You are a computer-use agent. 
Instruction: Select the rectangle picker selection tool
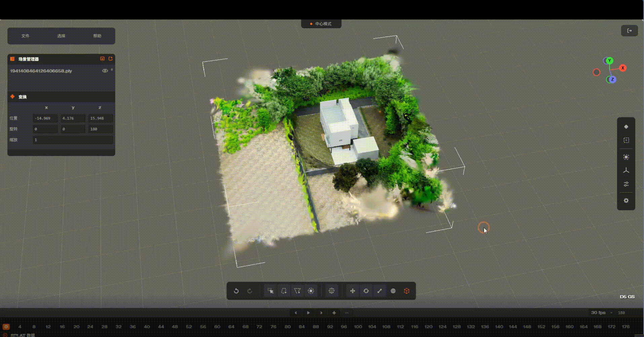(270, 291)
